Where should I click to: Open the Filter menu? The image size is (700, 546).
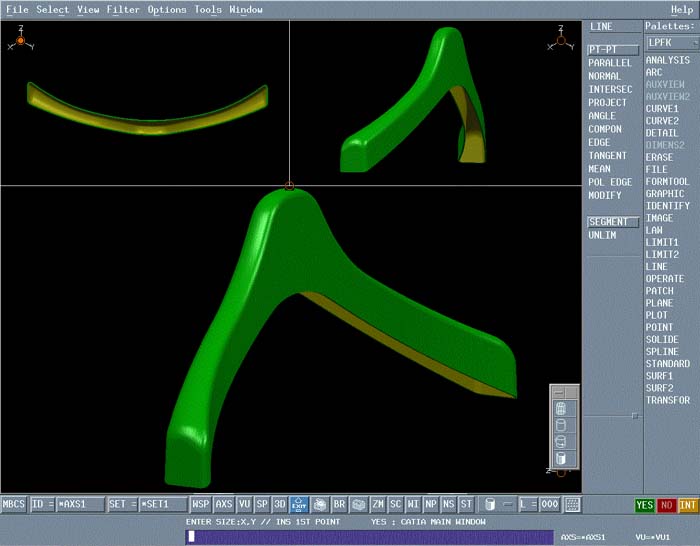[123, 10]
